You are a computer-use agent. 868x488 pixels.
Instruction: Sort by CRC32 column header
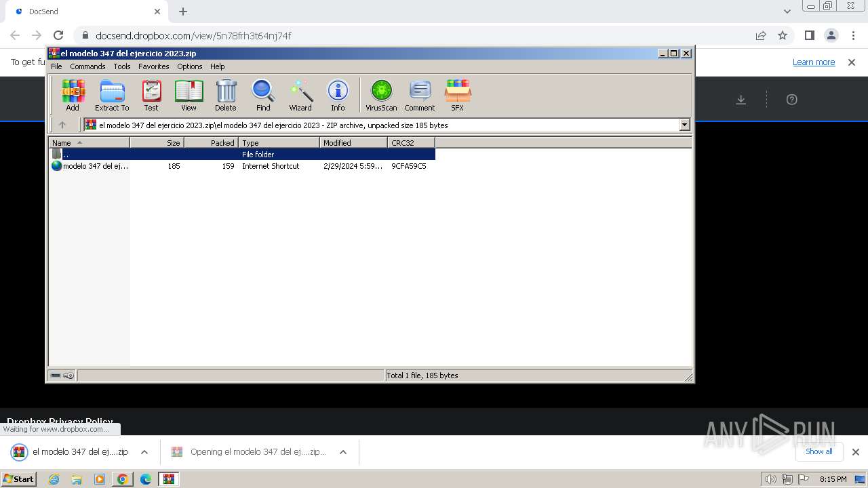coord(411,142)
